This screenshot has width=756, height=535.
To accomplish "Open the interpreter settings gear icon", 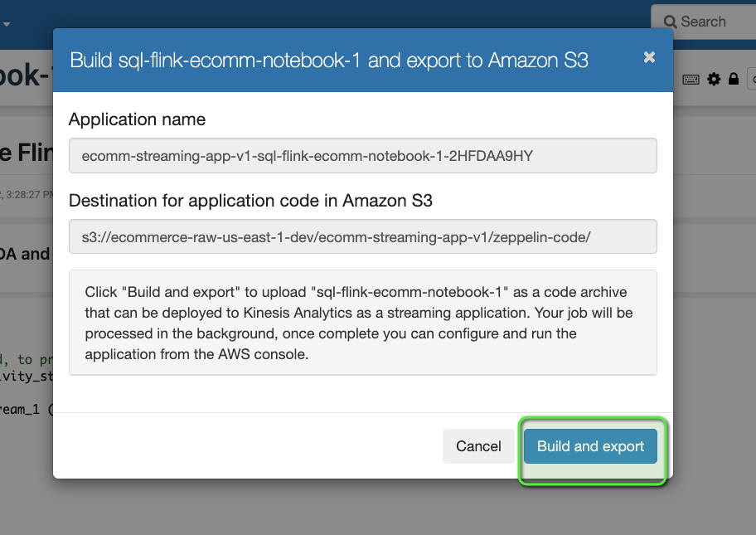I will tap(712, 79).
